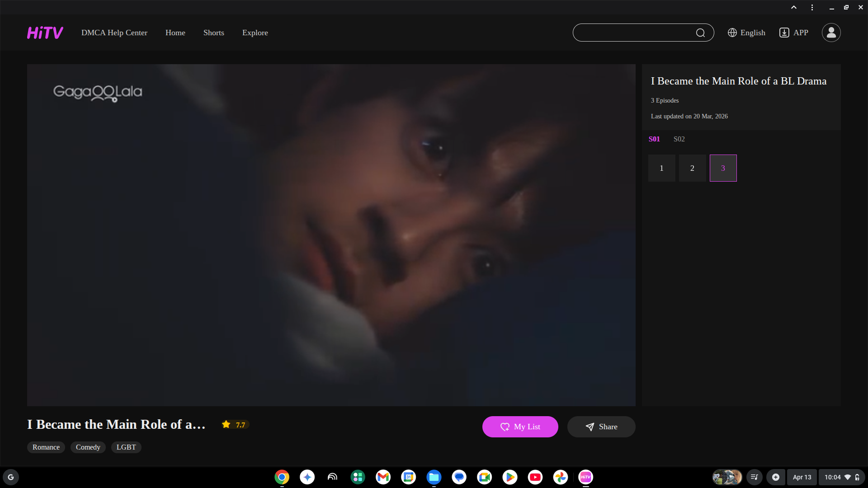Click the search magnifier icon
Screen dimensions: 868x488
(x=700, y=33)
